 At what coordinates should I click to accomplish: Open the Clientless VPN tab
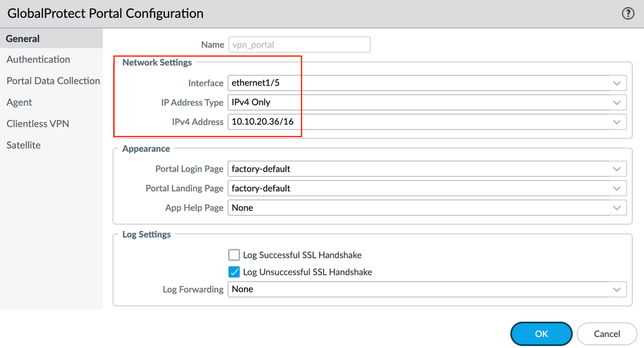point(37,124)
